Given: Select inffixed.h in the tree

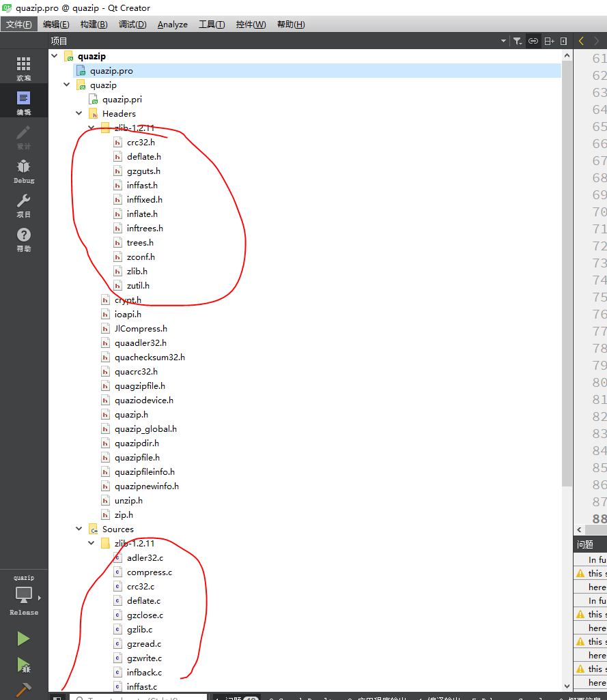Looking at the screenshot, I should [x=144, y=199].
